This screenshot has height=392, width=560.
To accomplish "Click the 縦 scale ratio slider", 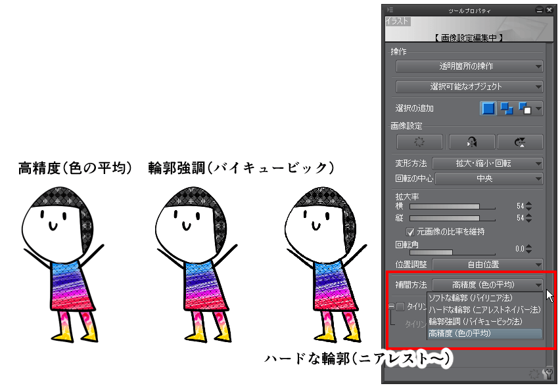I will [x=452, y=218].
